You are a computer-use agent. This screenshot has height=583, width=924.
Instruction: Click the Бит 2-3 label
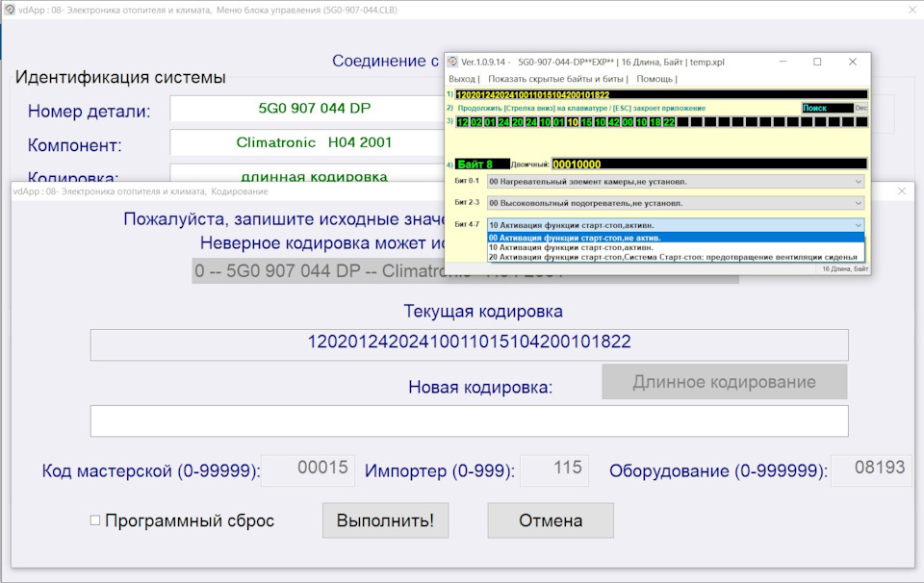467,203
